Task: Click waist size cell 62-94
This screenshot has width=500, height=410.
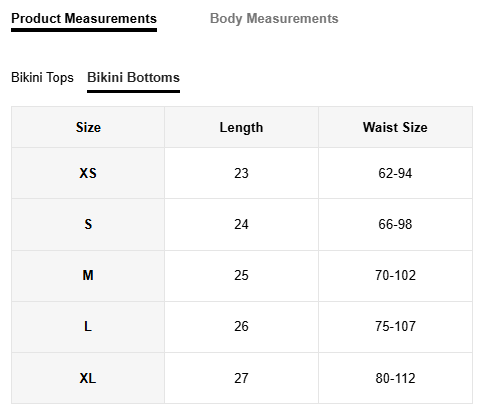Action: tap(395, 173)
